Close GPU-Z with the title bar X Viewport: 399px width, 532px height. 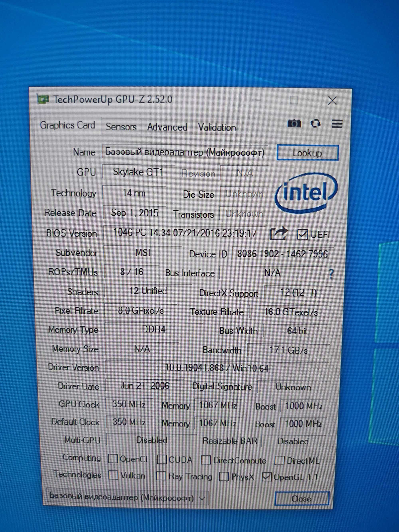332,101
